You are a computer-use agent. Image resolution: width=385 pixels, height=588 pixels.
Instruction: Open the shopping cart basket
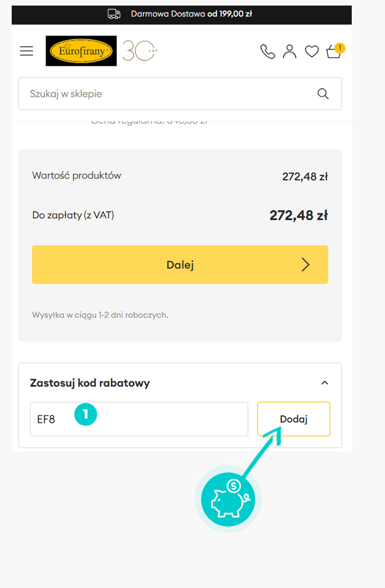[x=334, y=52]
